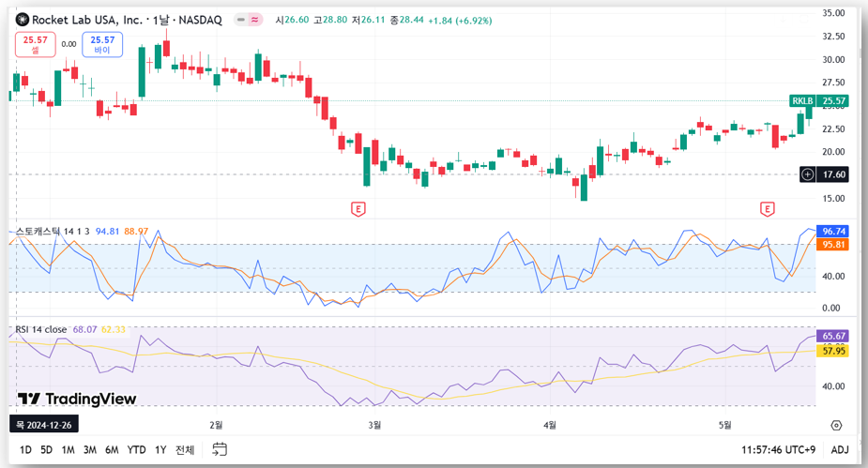Click the 65.67 purple RSI label
Image resolution: width=868 pixels, height=468 pixels.
(833, 336)
